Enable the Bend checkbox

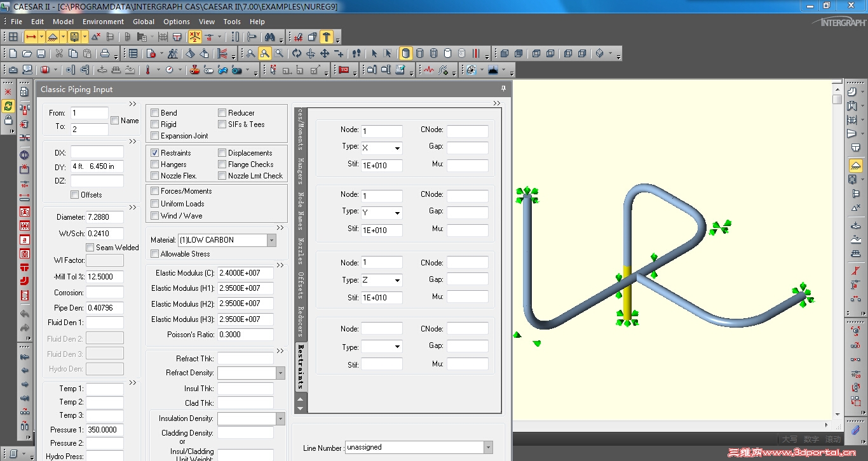click(x=155, y=113)
